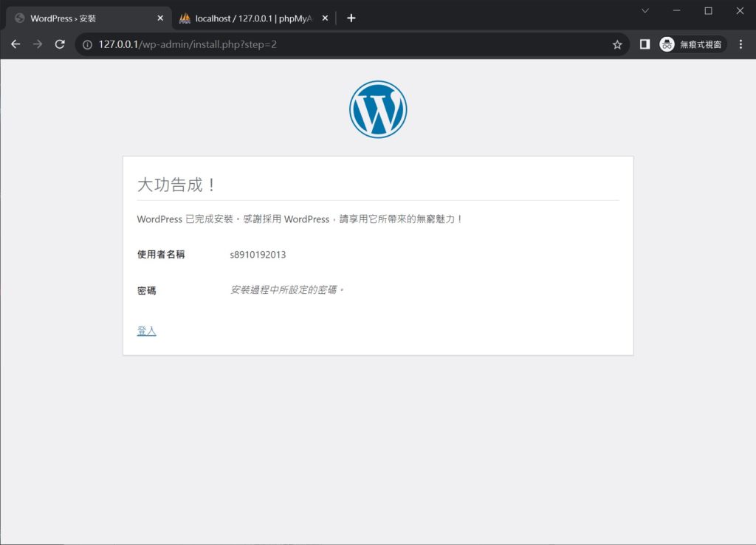Reload the WordPress install page
The image size is (756, 545).
[60, 44]
